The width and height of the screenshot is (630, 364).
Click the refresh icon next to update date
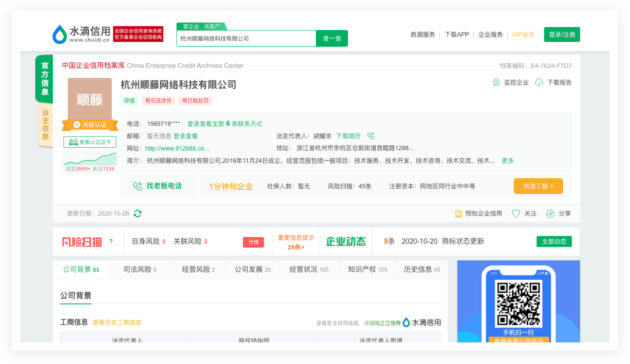[x=138, y=214]
